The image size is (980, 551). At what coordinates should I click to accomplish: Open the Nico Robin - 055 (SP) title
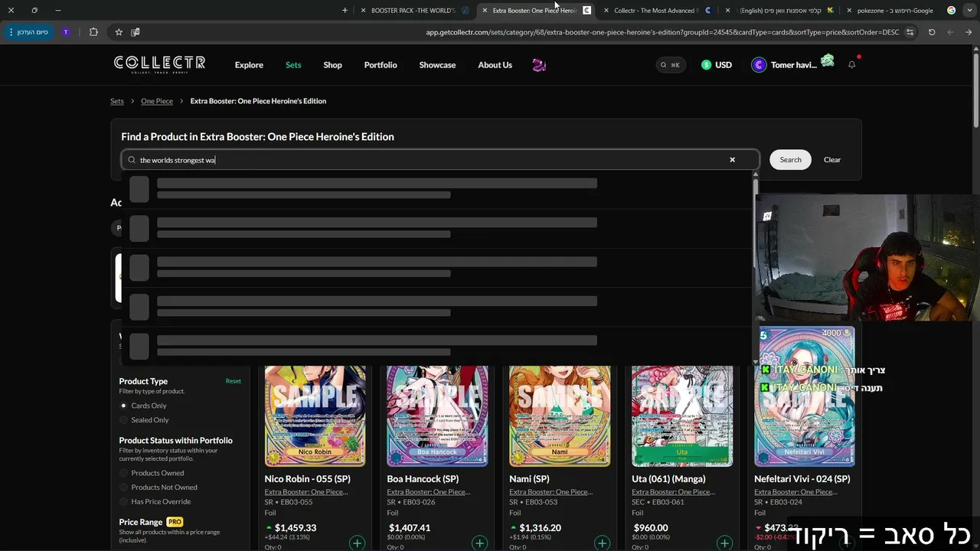pyautogui.click(x=307, y=479)
